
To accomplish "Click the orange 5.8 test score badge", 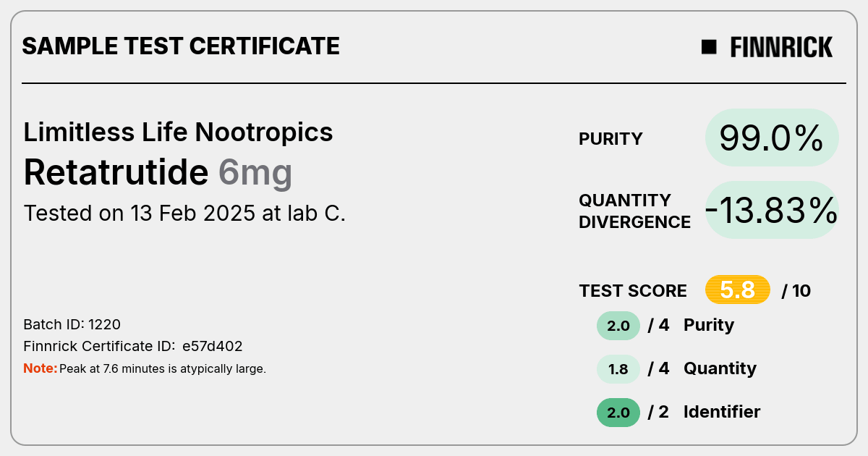I will (x=738, y=290).
